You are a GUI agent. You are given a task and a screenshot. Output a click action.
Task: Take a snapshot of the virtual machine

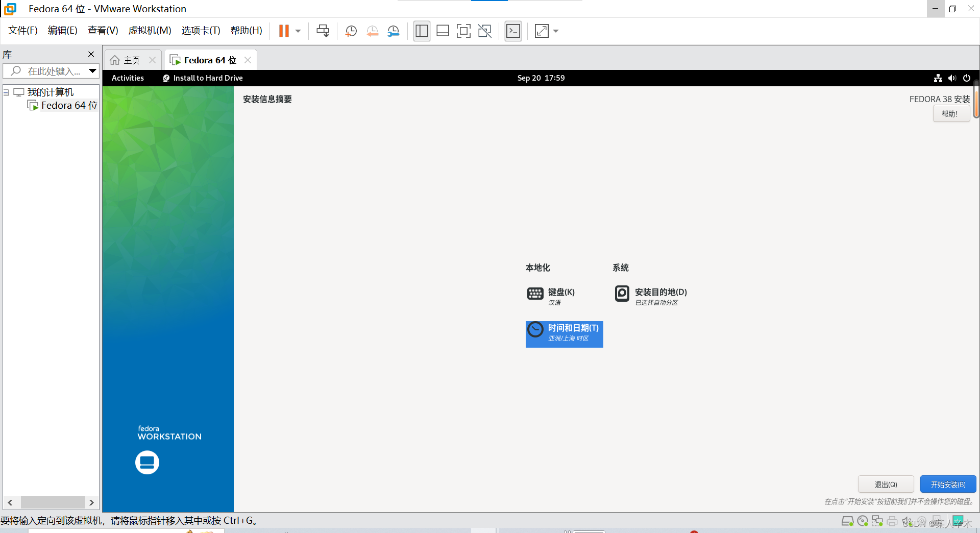coord(351,31)
